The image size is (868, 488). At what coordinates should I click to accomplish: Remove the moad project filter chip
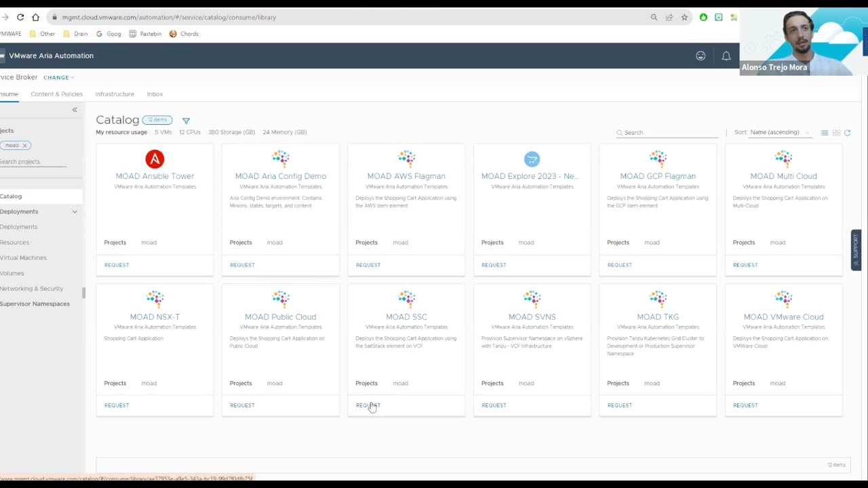pos(24,145)
